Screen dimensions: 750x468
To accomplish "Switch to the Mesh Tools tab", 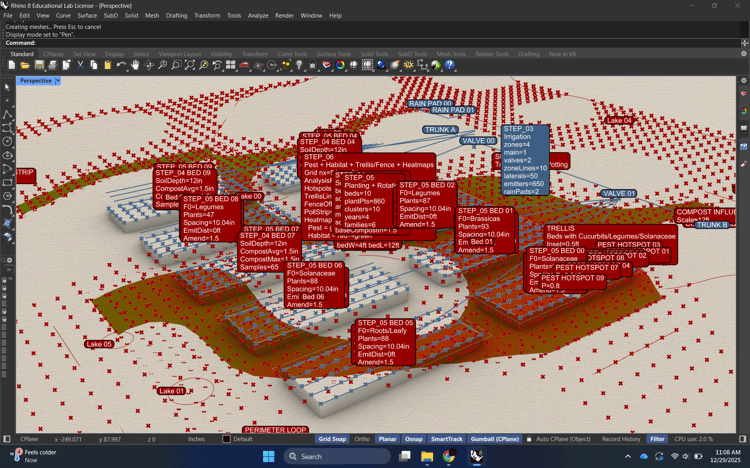I will pyautogui.click(x=451, y=54).
